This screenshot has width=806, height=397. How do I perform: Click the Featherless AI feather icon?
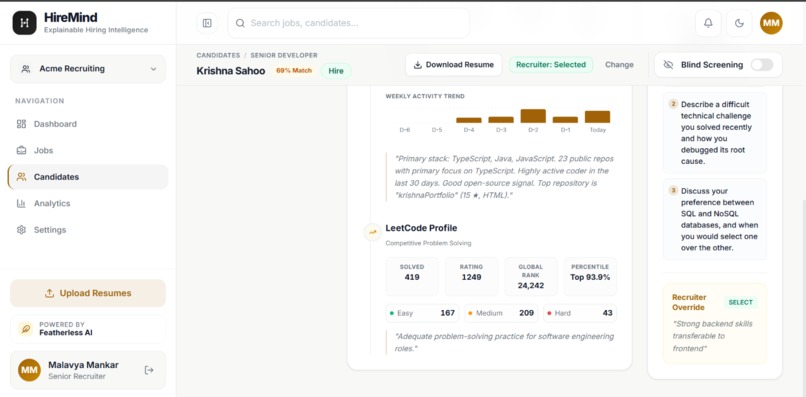click(25, 329)
